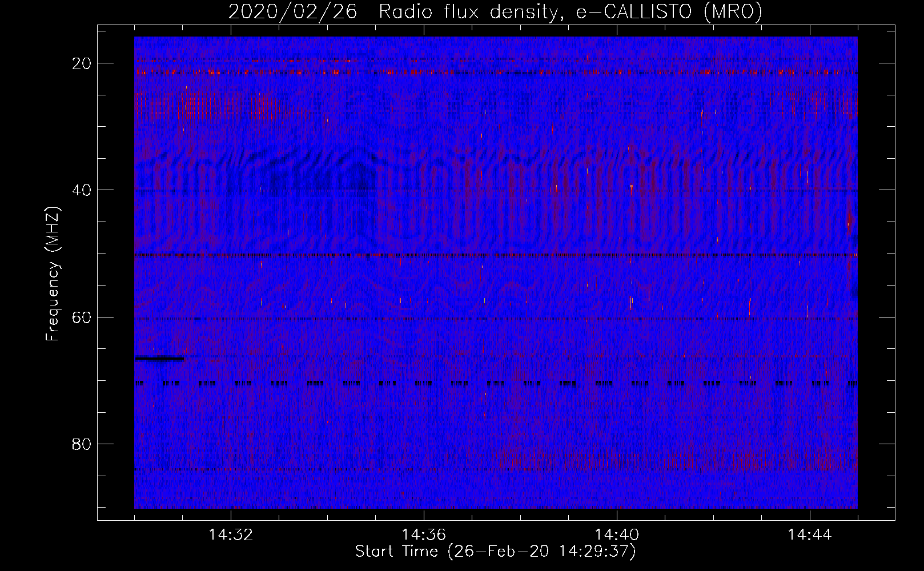Click the short black bar near 67 MHz

159,359
